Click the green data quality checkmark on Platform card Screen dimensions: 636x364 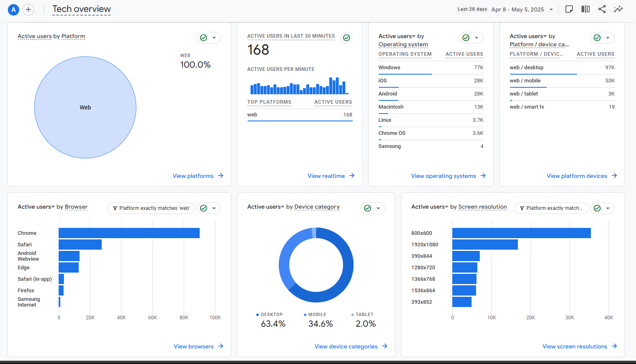(x=204, y=37)
